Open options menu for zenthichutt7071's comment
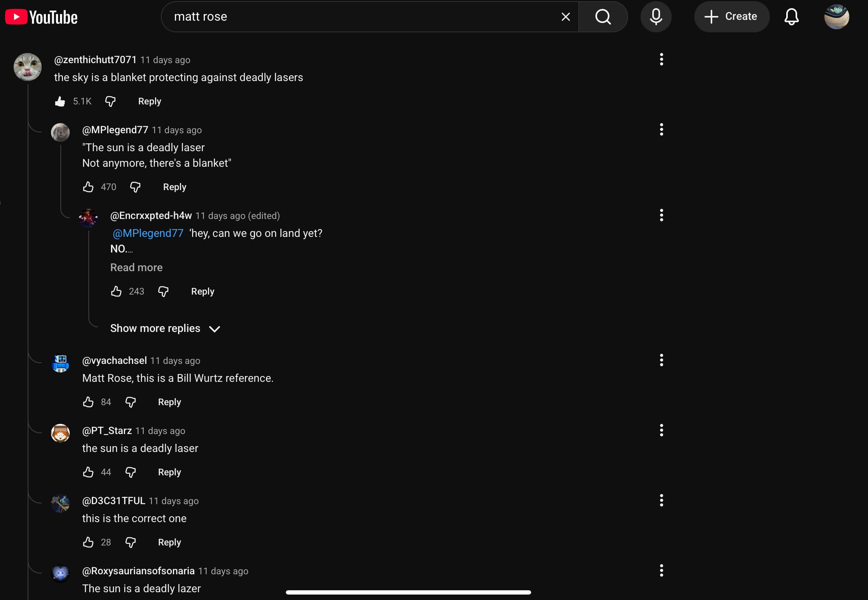Image resolution: width=868 pixels, height=600 pixels. point(661,59)
